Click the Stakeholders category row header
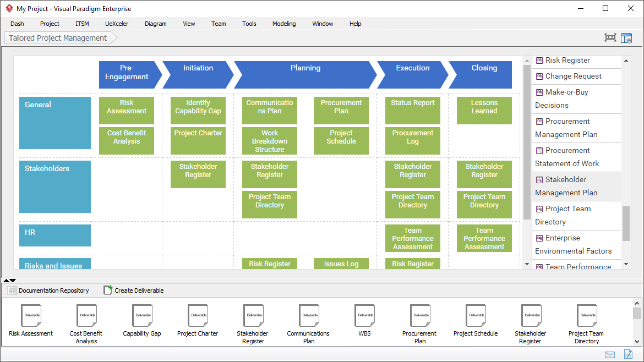Viewport: 644px width, 362px height. click(55, 187)
